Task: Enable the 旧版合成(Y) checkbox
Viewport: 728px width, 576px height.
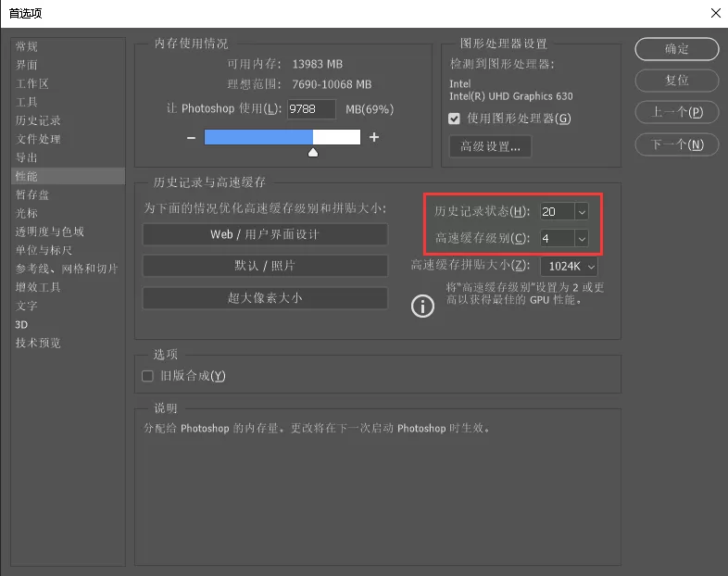Action: (x=147, y=376)
